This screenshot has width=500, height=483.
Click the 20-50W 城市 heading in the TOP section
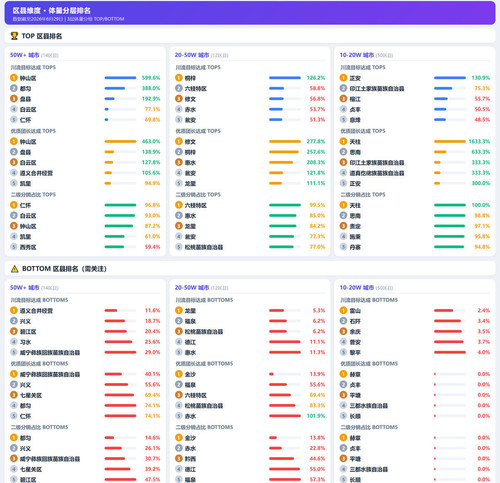[x=192, y=55]
